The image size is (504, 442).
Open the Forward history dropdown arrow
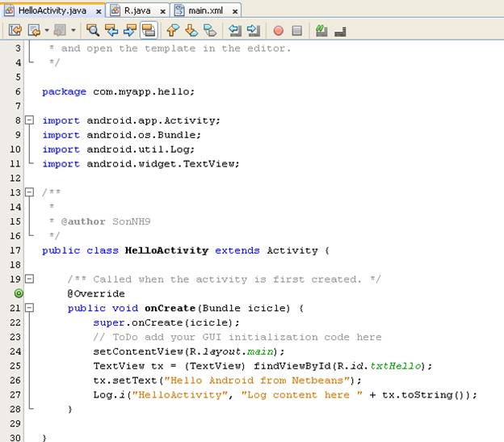point(73,30)
